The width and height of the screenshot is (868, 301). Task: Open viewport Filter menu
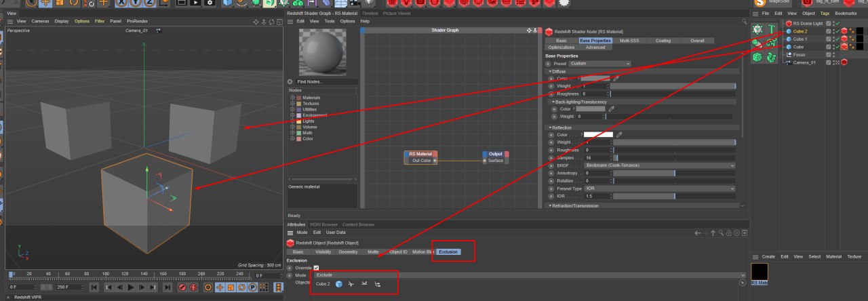tap(100, 21)
